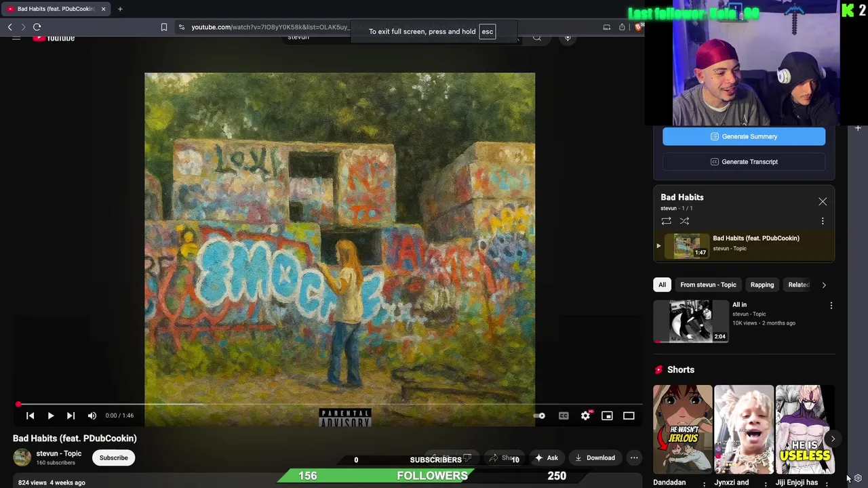
Task: Open YouTube hamburger guide menu
Action: click(16, 39)
